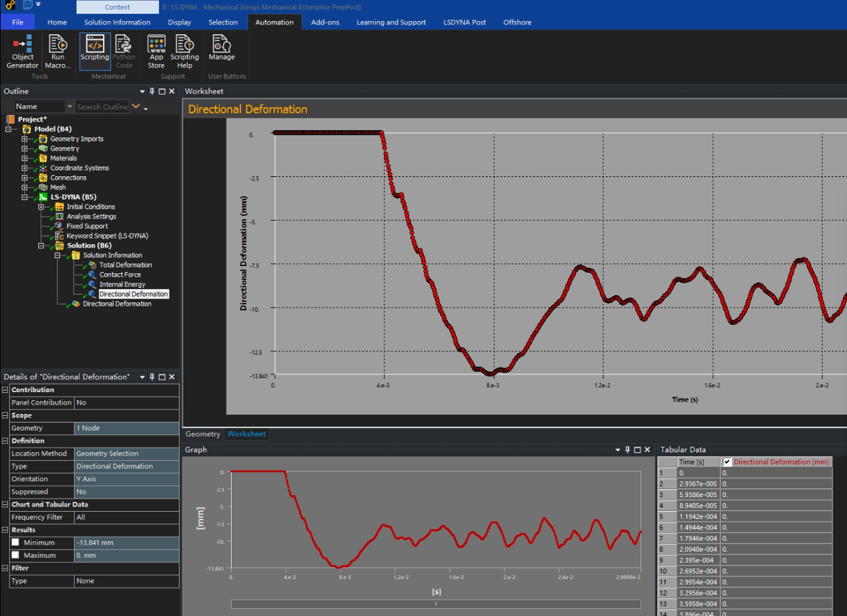This screenshot has width=847, height=616.
Task: Click the graph time range slider bar
Action: point(435,604)
